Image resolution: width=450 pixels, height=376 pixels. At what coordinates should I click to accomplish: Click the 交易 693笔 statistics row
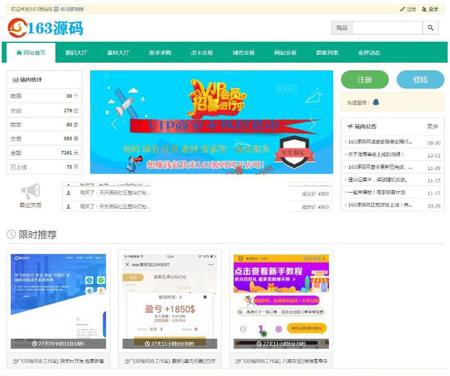[x=44, y=138]
